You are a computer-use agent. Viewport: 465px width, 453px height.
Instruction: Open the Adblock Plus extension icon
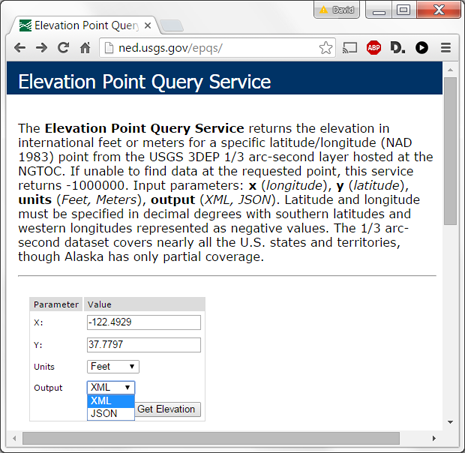click(374, 48)
